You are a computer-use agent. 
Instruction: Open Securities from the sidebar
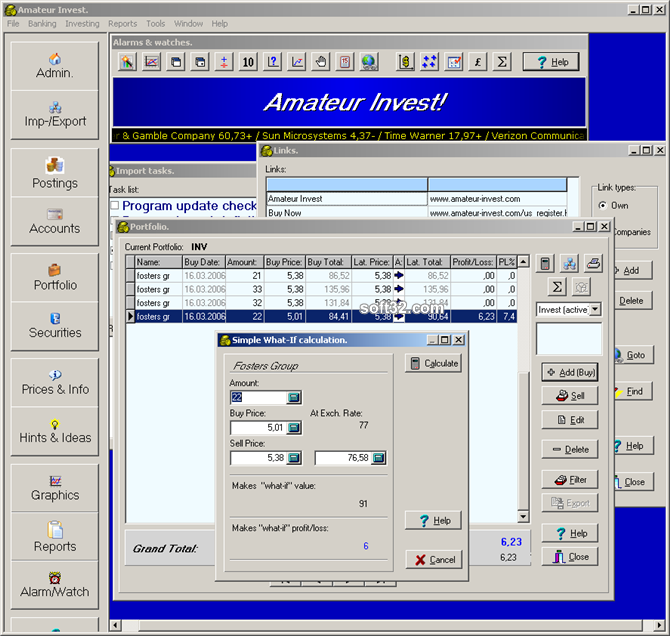[x=55, y=327]
